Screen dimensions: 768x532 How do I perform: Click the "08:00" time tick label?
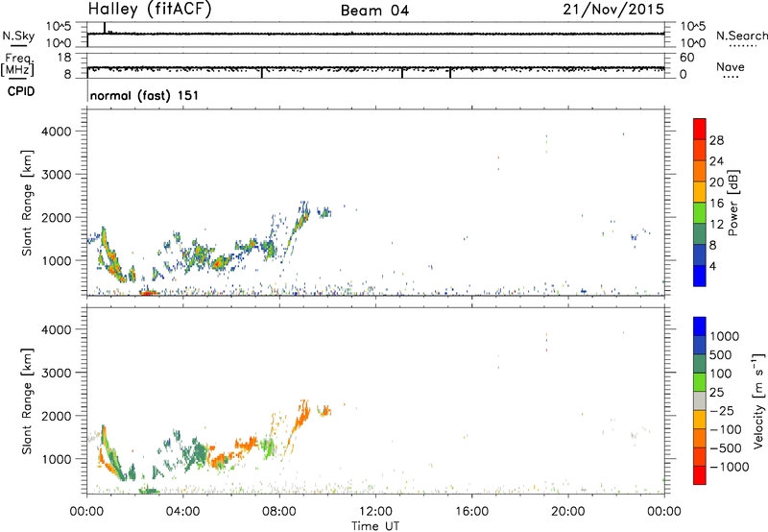(278, 512)
